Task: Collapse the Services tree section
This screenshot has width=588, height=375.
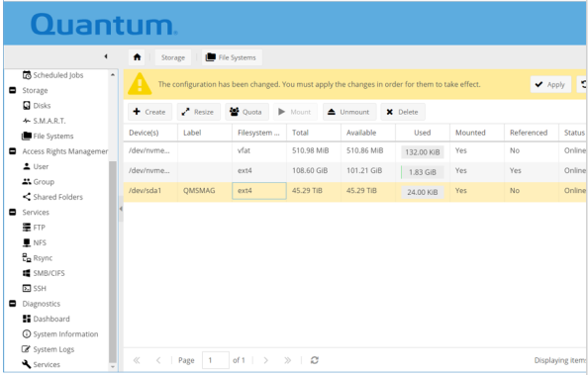Action: click(13, 213)
